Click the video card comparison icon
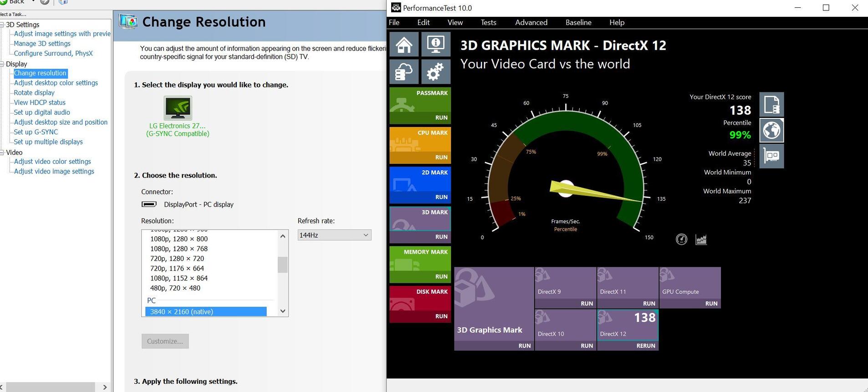This screenshot has width=868, height=392. click(x=771, y=156)
